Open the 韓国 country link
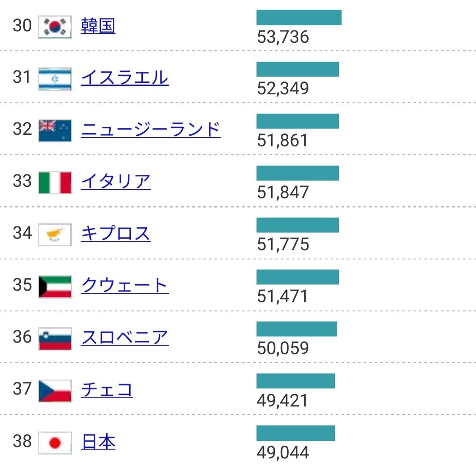This screenshot has width=476, height=465. click(98, 26)
